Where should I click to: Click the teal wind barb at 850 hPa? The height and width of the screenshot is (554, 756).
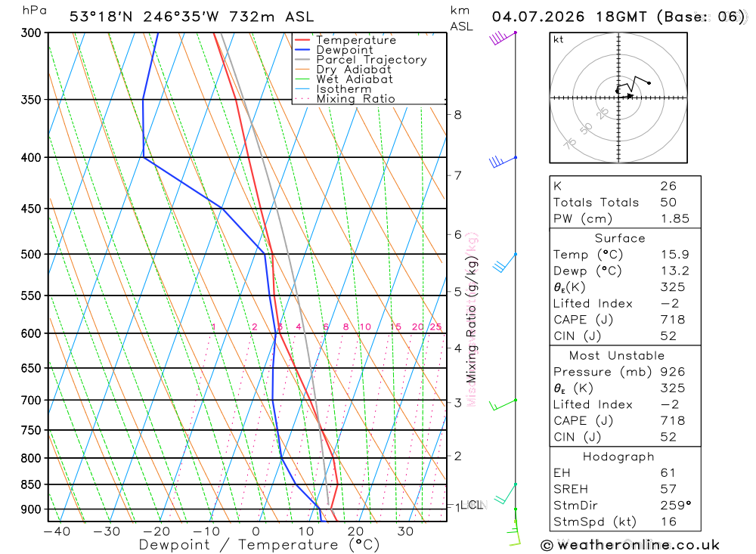point(505,494)
